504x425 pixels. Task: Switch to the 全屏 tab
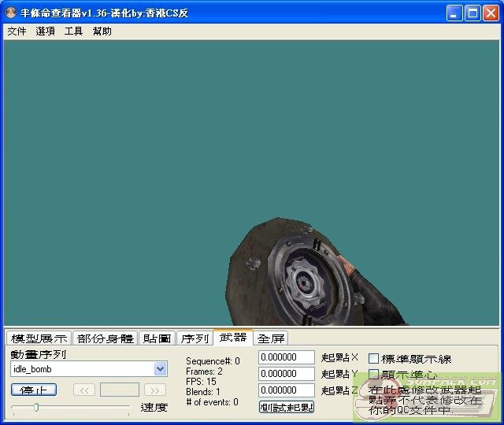coord(271,338)
